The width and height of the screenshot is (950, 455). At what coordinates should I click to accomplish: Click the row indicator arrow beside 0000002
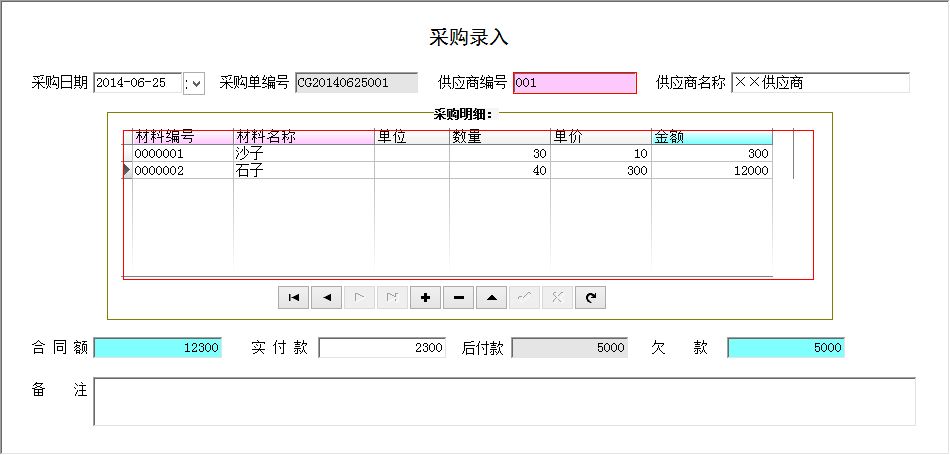[127, 171]
